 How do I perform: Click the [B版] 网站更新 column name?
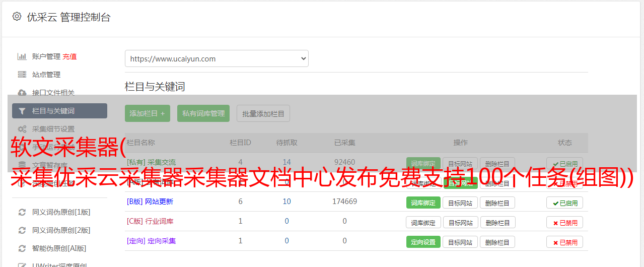tap(150, 202)
